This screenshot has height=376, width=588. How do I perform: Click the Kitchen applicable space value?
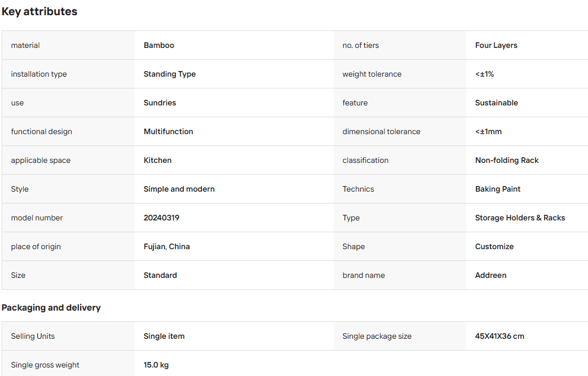coord(157,161)
